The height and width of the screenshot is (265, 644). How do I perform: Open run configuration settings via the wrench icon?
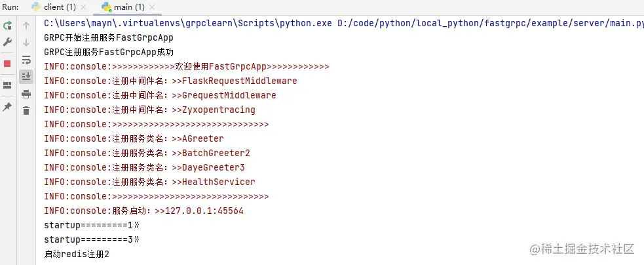coord(7,42)
